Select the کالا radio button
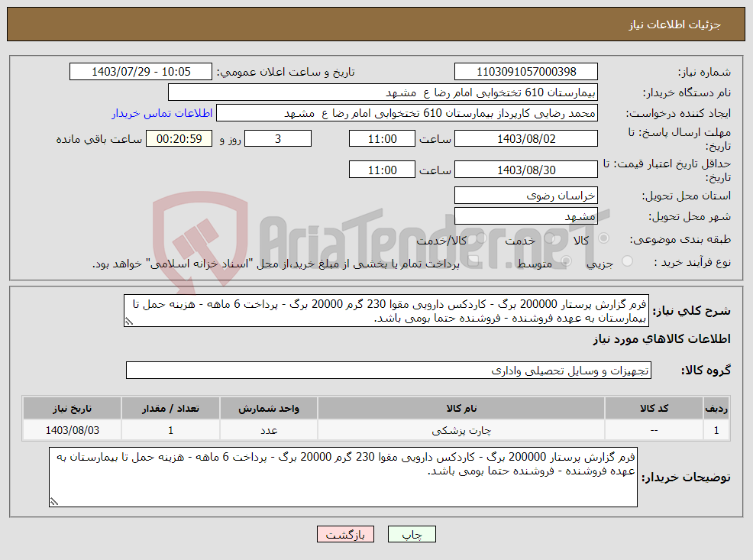This screenshot has width=753, height=560. pos(603,238)
